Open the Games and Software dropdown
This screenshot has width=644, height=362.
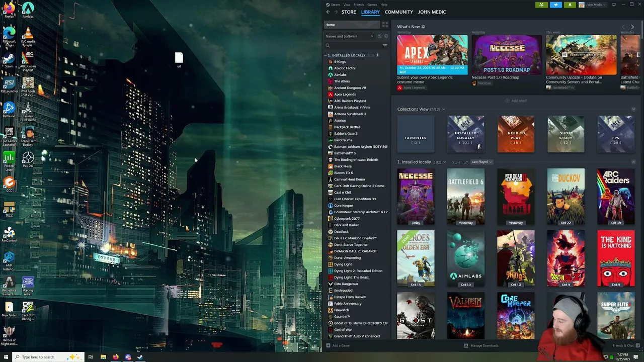[350, 36]
